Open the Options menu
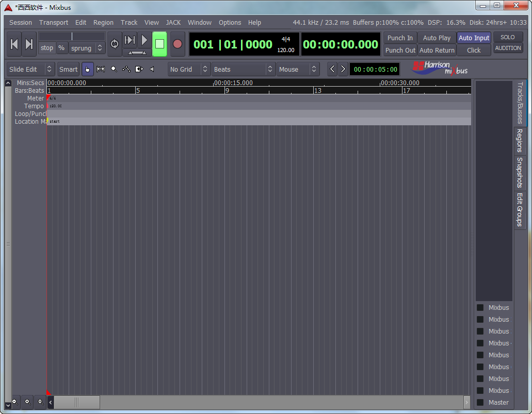 (230, 22)
